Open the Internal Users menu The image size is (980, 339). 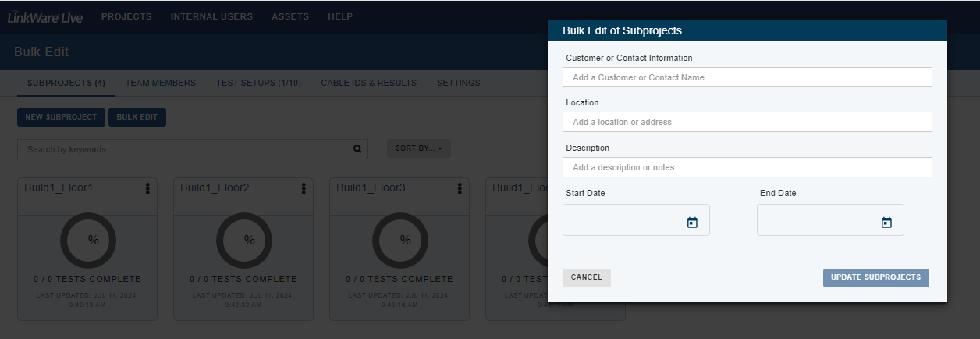coord(211,16)
